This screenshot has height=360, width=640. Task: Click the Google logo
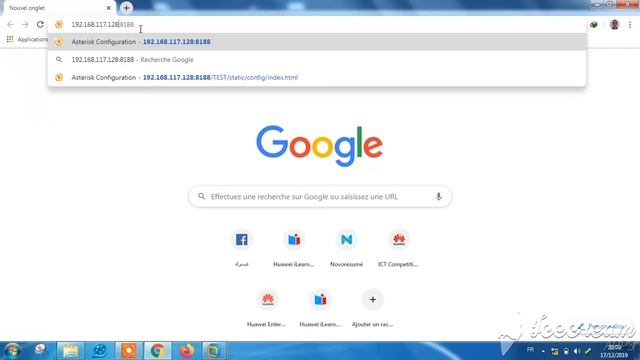tap(320, 146)
